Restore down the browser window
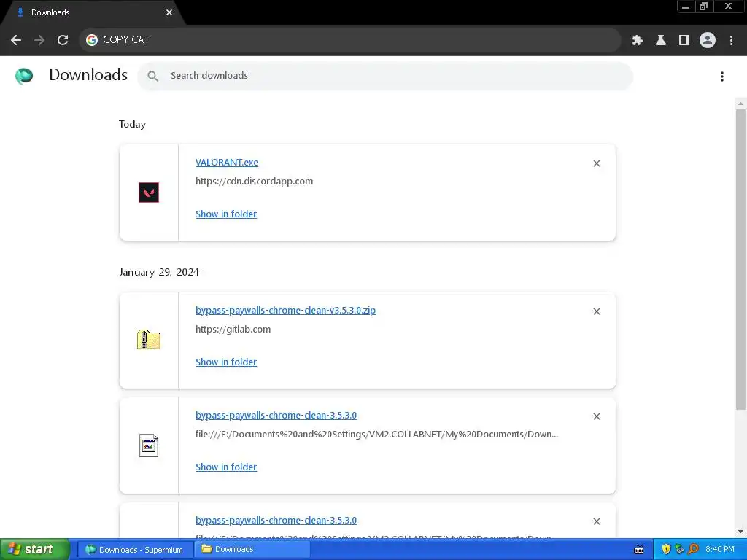 704,7
